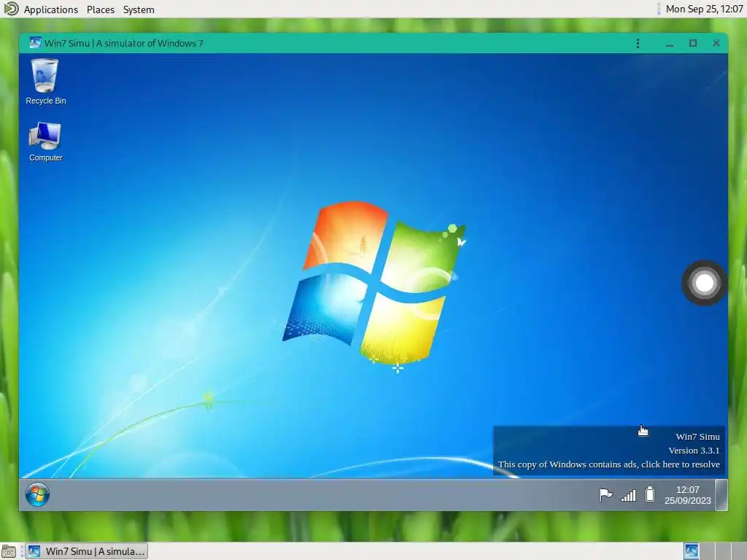Click the 'Version 3.3.1' text

click(x=694, y=451)
